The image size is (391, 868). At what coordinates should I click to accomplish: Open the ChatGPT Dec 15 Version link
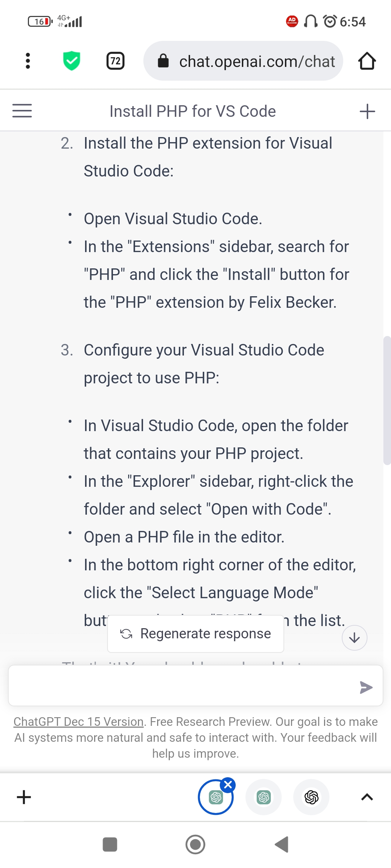79,722
